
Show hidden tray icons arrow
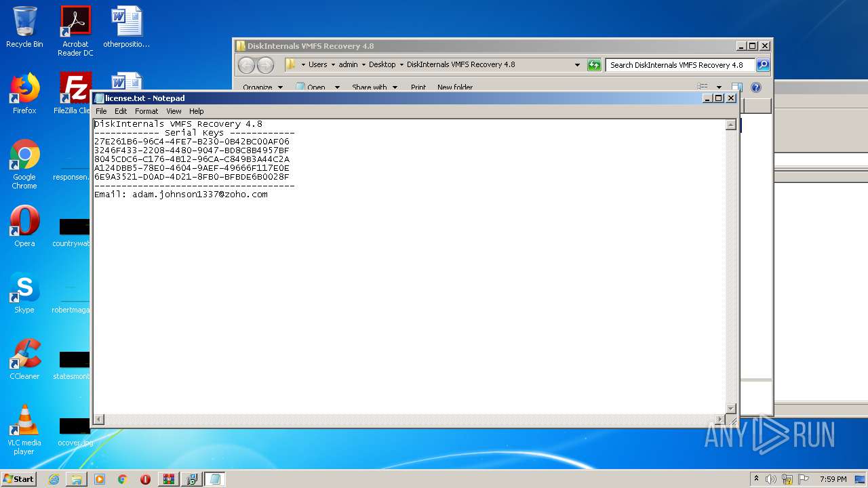[x=756, y=479]
